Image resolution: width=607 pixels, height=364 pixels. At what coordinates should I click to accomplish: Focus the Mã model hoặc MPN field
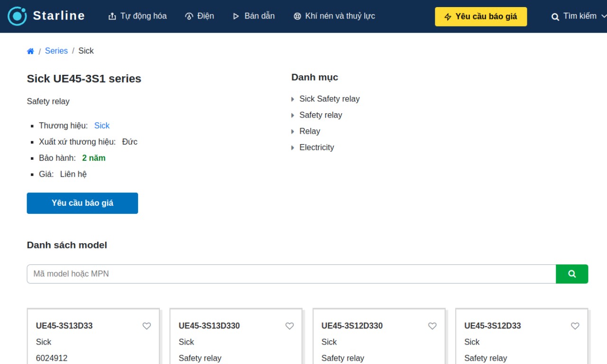pyautogui.click(x=291, y=274)
